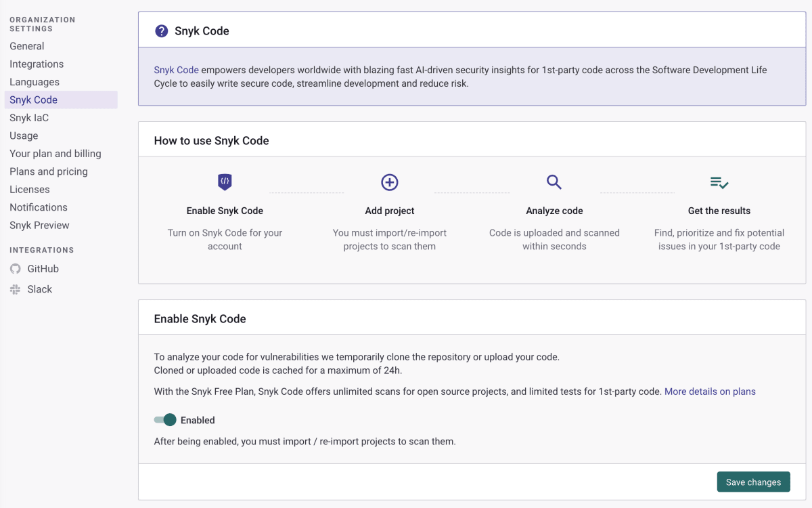This screenshot has width=812, height=508.
Task: Select Snyk Code in sidebar
Action: tap(60, 100)
